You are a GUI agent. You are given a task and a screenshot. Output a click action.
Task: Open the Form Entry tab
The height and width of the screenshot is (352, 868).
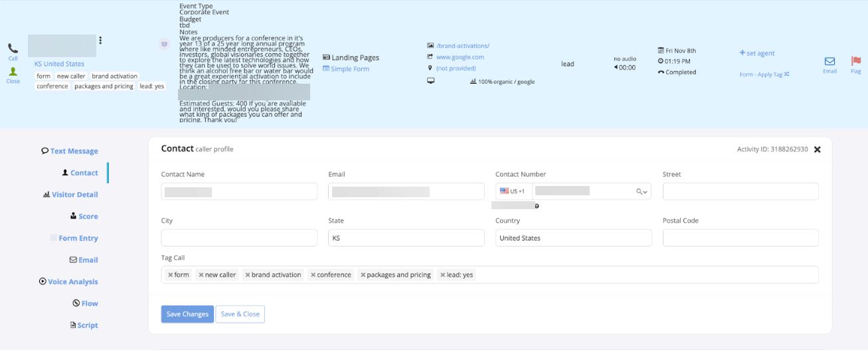pos(74,238)
